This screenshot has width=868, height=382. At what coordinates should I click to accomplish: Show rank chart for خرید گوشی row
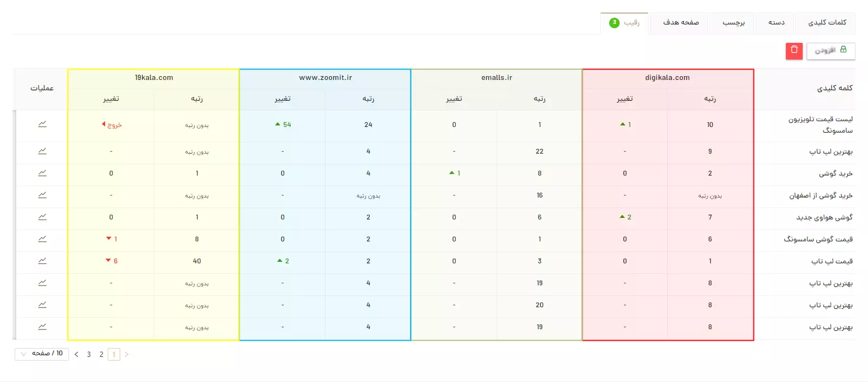click(42, 173)
